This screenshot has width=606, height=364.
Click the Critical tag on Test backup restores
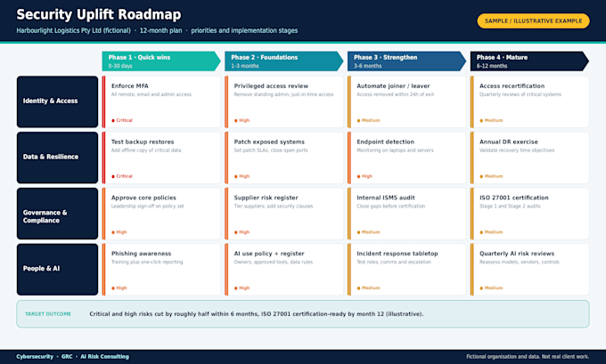tap(122, 176)
